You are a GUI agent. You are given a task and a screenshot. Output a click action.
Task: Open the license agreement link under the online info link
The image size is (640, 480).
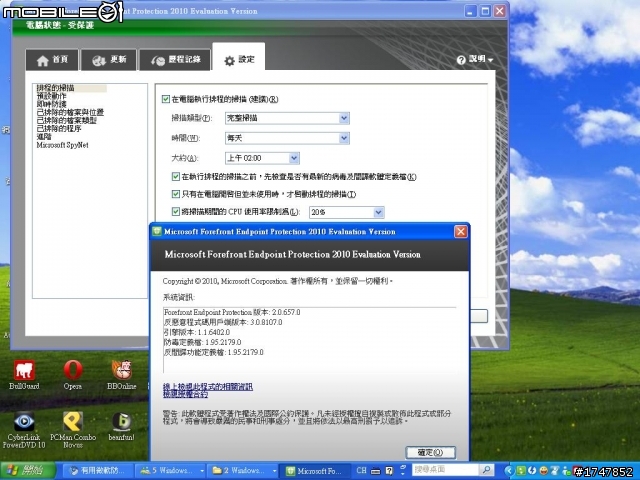(x=185, y=394)
